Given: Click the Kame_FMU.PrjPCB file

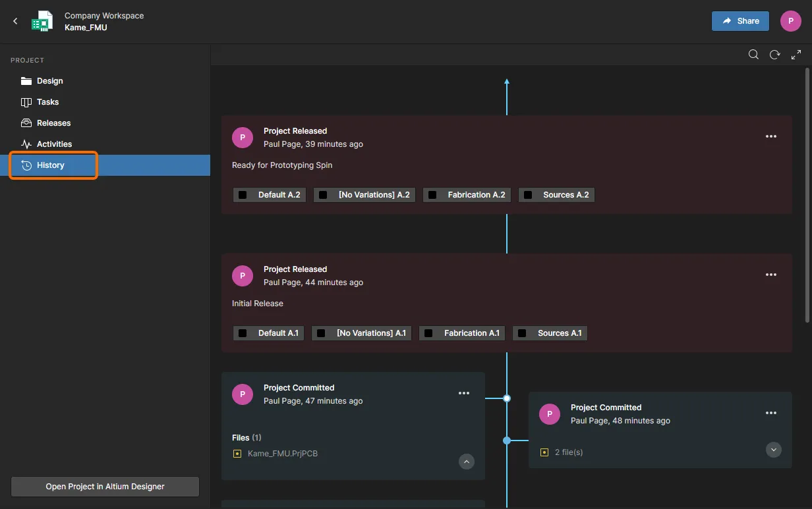Looking at the screenshot, I should (283, 454).
